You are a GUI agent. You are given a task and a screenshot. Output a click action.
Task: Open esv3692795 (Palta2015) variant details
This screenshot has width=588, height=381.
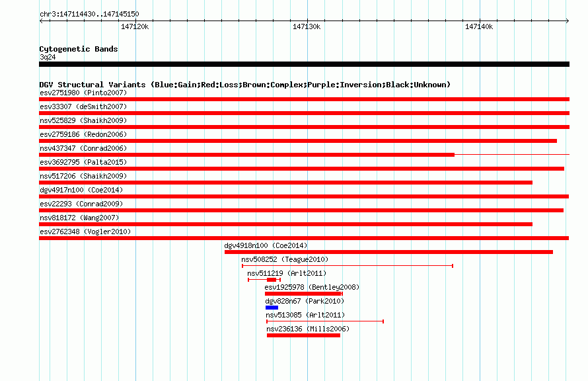coord(301,169)
